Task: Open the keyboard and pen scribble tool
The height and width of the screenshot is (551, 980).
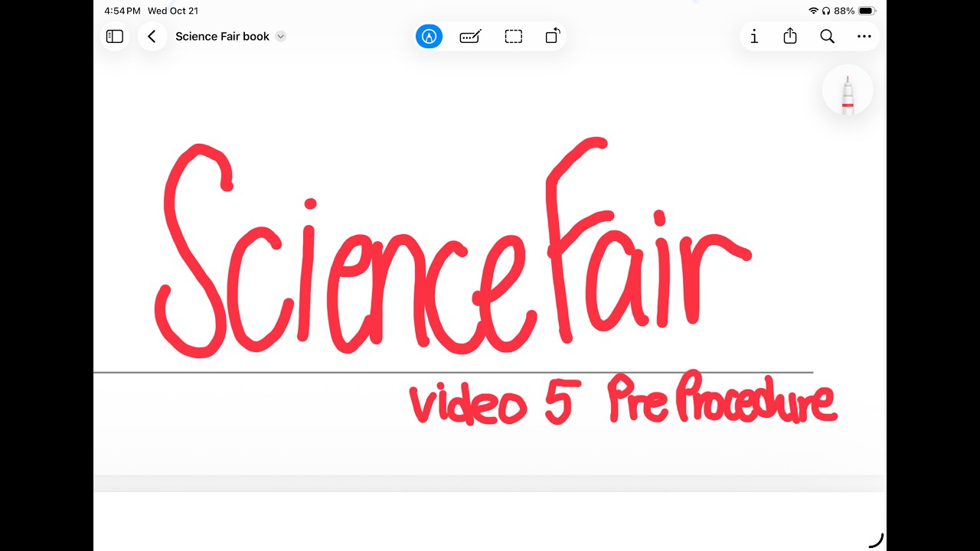Action: click(470, 36)
